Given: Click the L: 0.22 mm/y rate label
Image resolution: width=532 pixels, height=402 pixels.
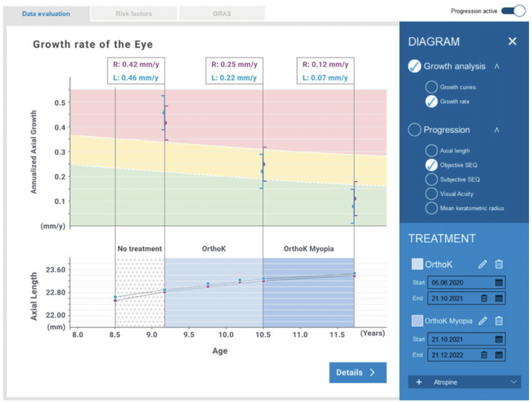Looking at the screenshot, I should coord(234,78).
